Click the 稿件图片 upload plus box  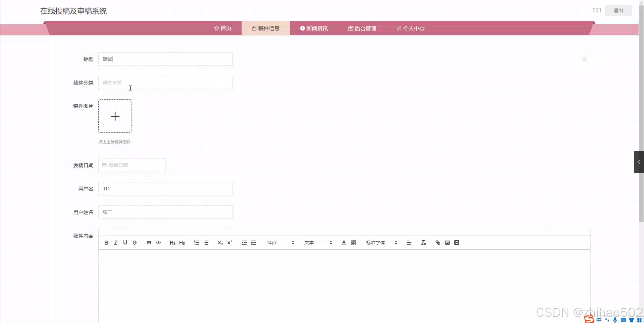coord(115,116)
